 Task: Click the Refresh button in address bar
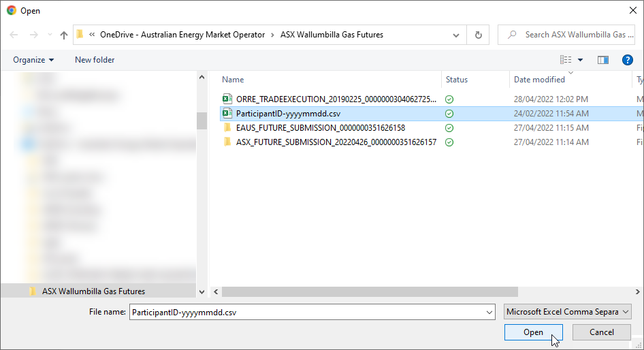479,35
